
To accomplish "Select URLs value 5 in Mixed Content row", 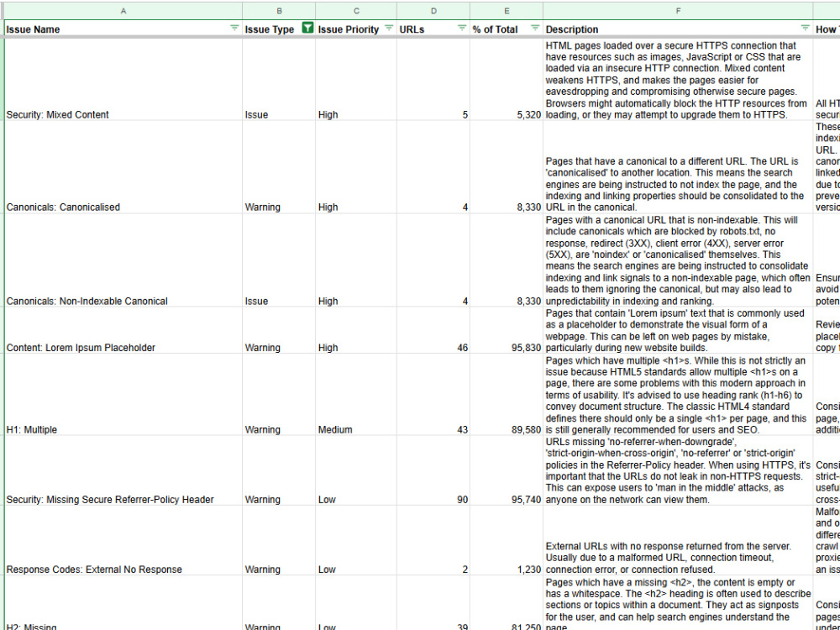I will tap(433, 79).
